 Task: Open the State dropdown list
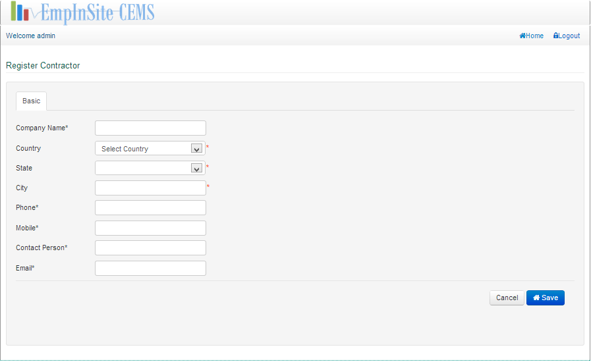tap(150, 168)
